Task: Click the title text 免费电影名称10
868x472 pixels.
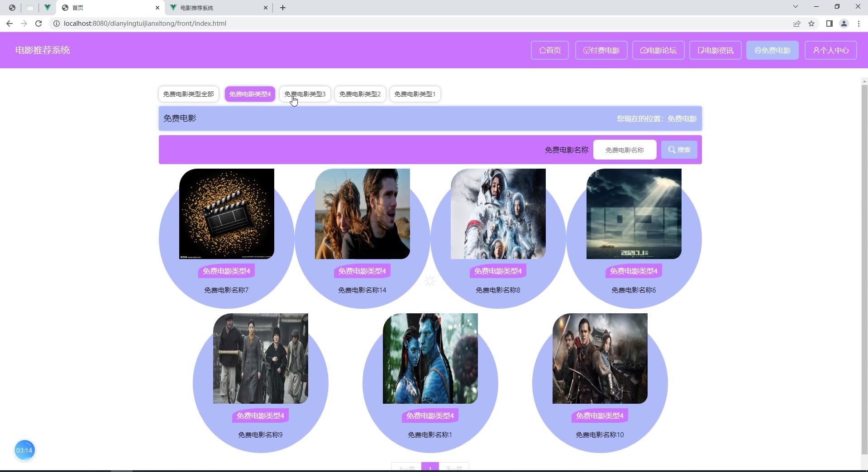Action: (x=600, y=435)
